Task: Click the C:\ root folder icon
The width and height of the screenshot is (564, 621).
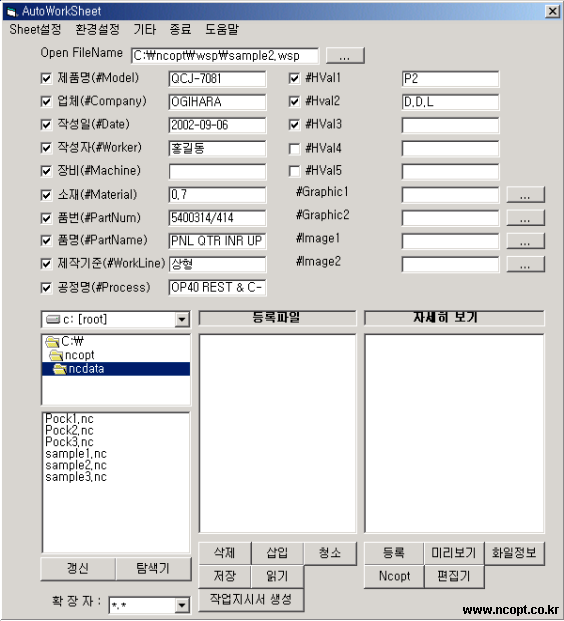Action: pos(52,341)
